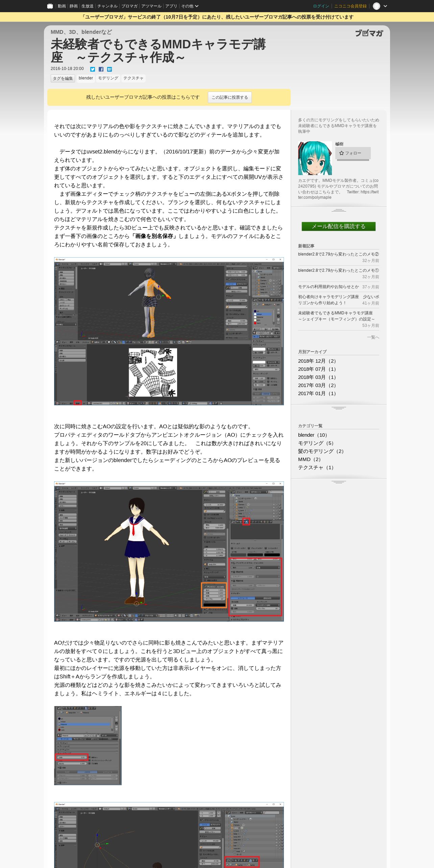Open the シェイプキー（モーフィング）の設定 article
This screenshot has height=868, width=434.
coord(336,316)
